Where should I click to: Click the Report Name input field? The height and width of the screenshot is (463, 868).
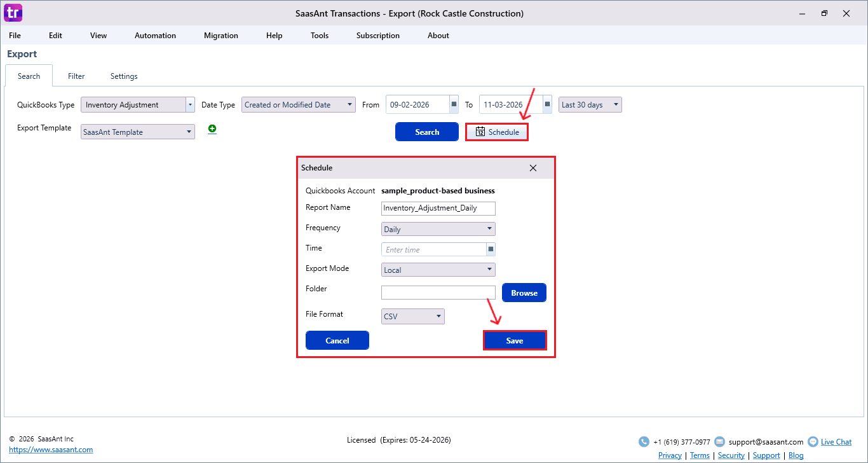click(438, 208)
